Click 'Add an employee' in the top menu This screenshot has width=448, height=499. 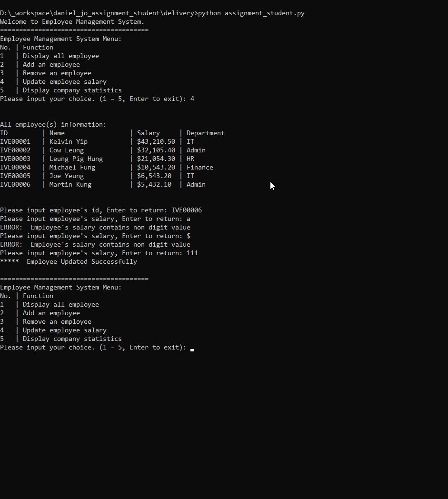click(51, 64)
